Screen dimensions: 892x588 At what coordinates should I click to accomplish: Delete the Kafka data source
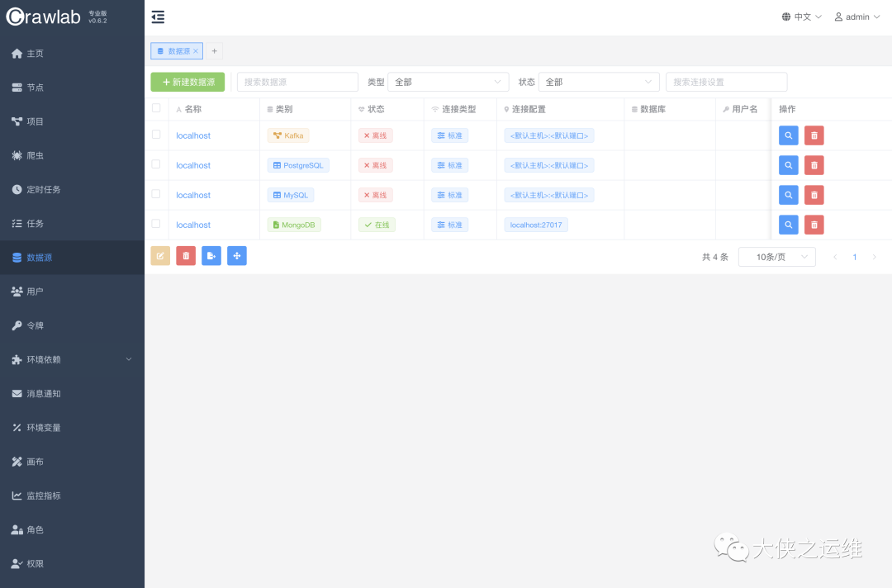pyautogui.click(x=814, y=135)
